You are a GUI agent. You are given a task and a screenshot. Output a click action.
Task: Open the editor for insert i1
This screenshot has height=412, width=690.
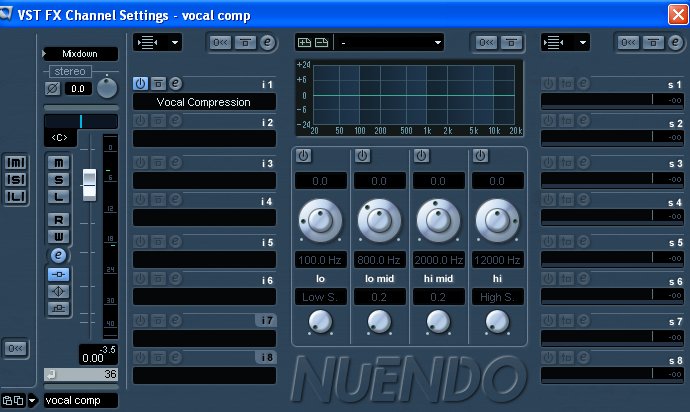(176, 83)
